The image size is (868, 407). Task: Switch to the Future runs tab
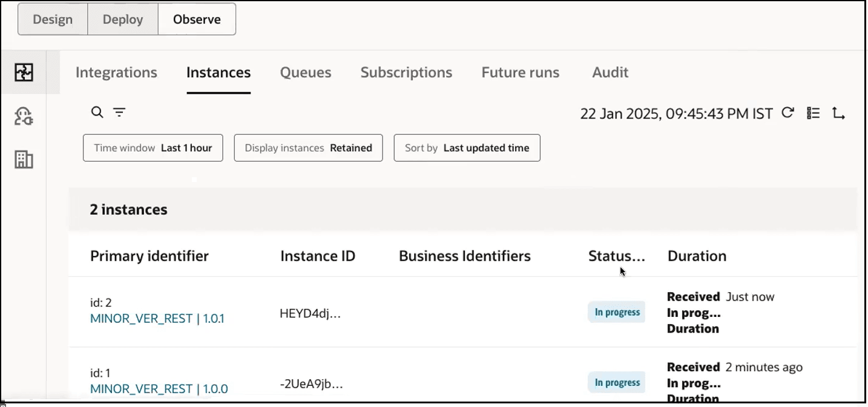click(519, 72)
